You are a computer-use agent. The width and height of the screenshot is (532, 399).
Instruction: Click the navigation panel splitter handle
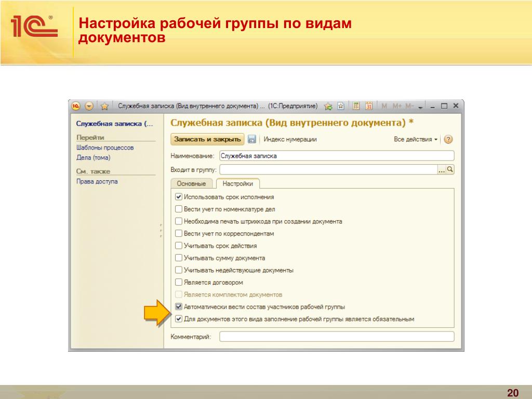point(161,230)
